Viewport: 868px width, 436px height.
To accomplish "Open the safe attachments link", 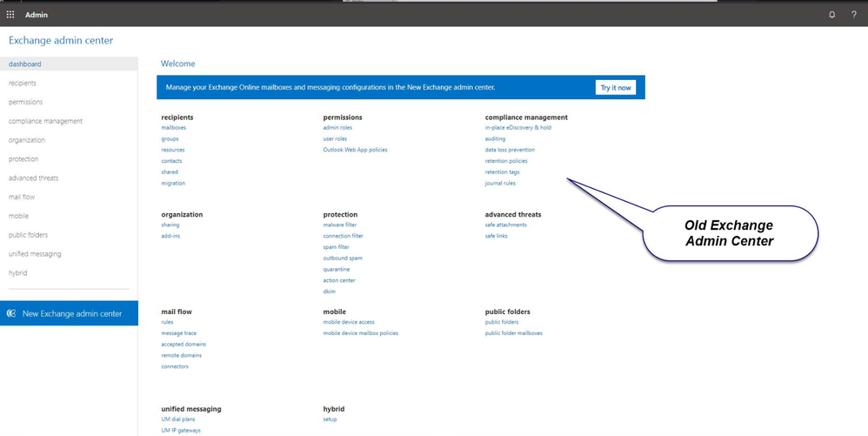I will point(506,225).
